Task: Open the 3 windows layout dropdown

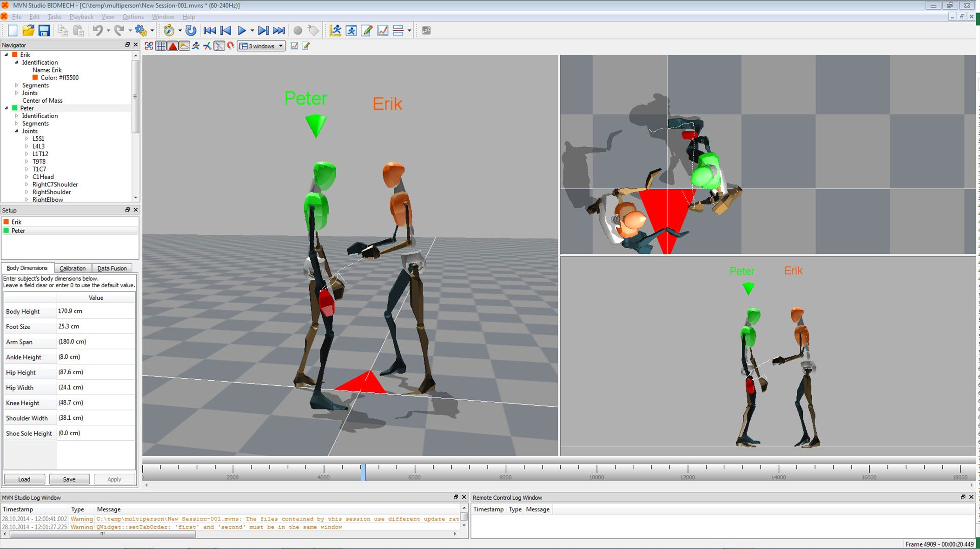Action: pos(261,46)
